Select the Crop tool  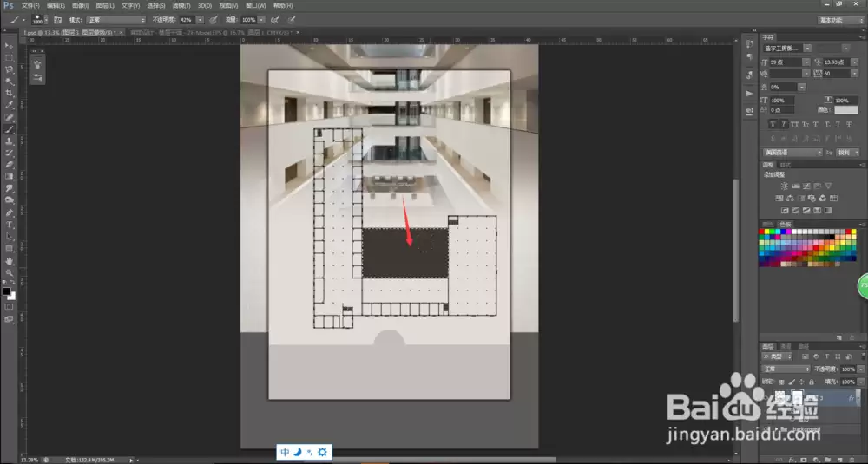point(9,93)
